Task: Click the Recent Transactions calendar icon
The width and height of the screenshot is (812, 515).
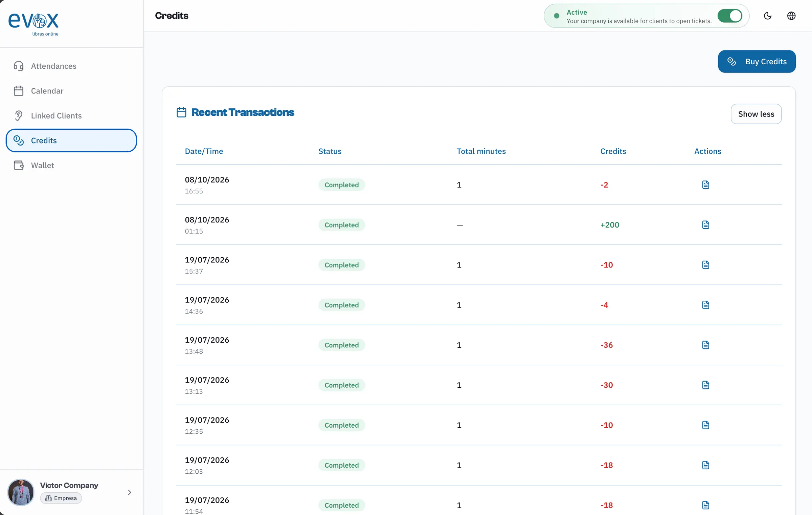Action: tap(181, 112)
